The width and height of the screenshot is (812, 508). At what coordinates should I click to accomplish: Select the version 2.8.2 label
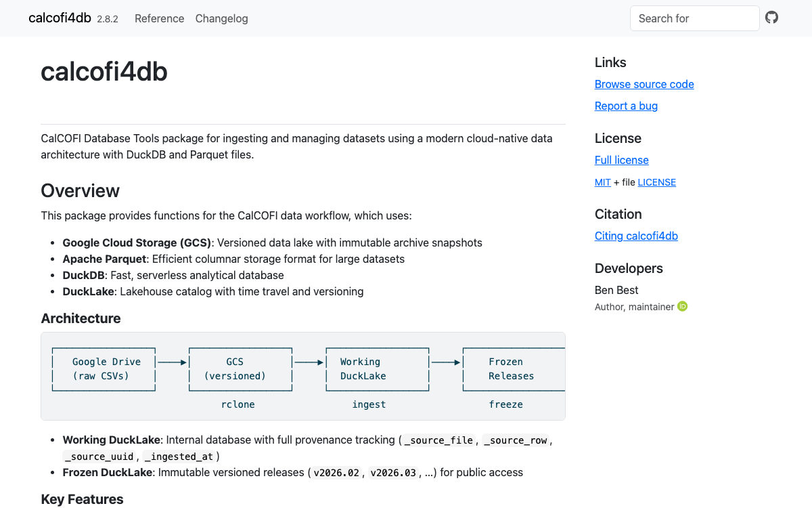[x=108, y=19]
